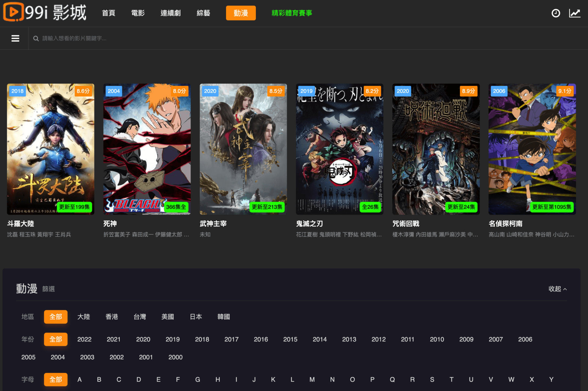588x391 pixels.
Task: Open 精彩體育賽事 link
Action: (x=292, y=13)
